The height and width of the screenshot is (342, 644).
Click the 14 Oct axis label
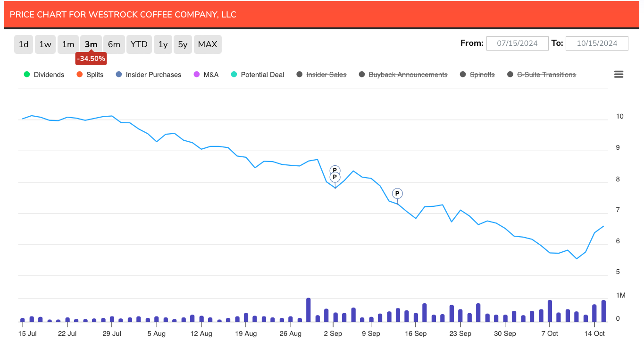click(x=594, y=333)
